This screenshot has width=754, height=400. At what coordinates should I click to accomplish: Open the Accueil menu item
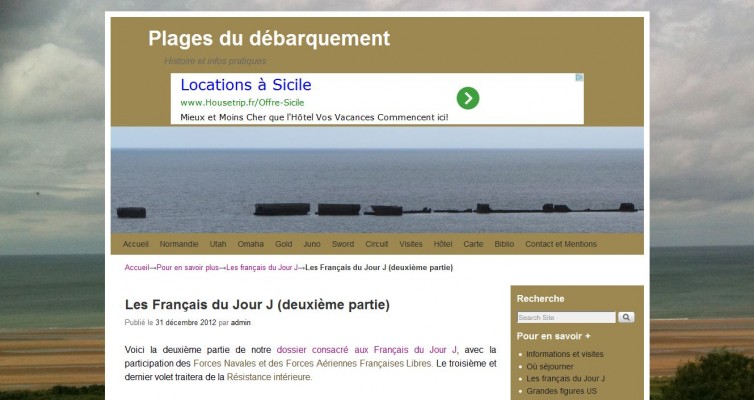click(136, 244)
